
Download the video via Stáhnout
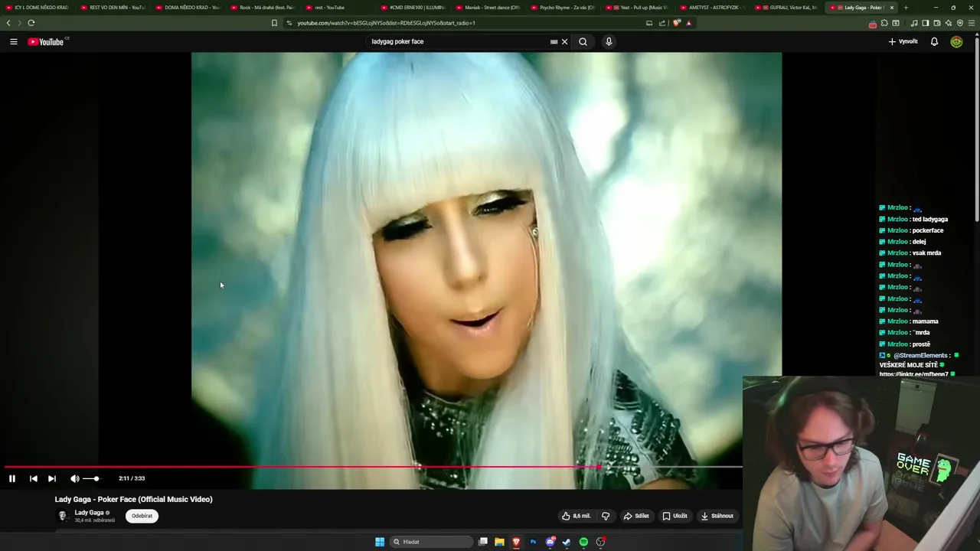[717, 516]
